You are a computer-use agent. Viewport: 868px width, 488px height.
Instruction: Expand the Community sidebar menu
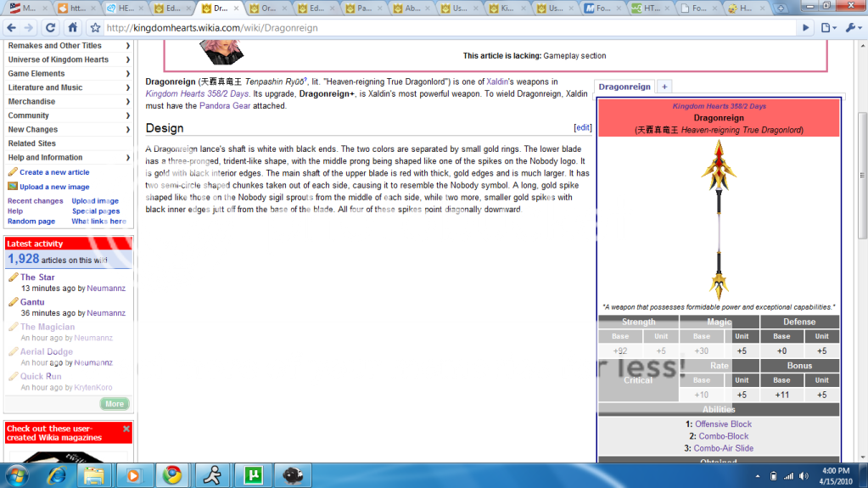coord(127,115)
